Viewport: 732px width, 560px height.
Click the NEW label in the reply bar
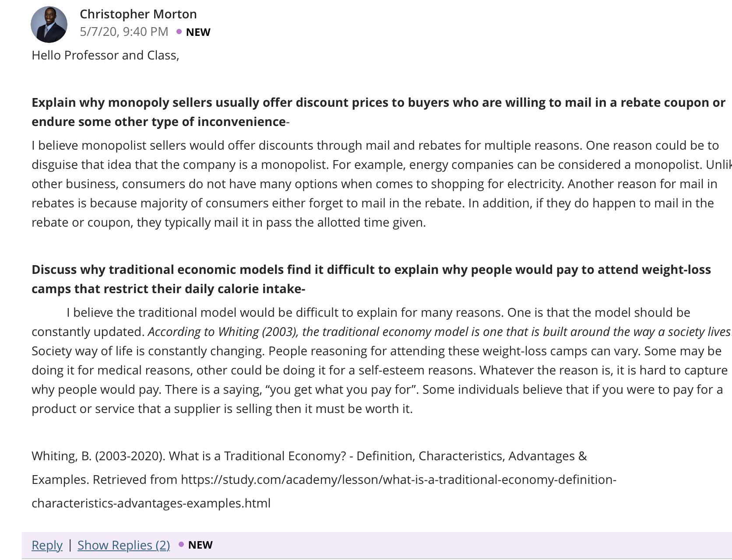pyautogui.click(x=200, y=545)
